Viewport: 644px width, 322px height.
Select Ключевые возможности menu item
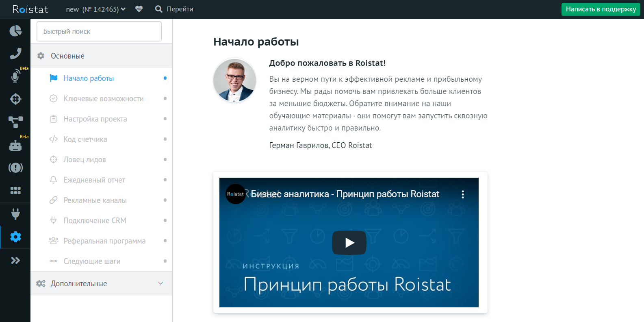(104, 99)
